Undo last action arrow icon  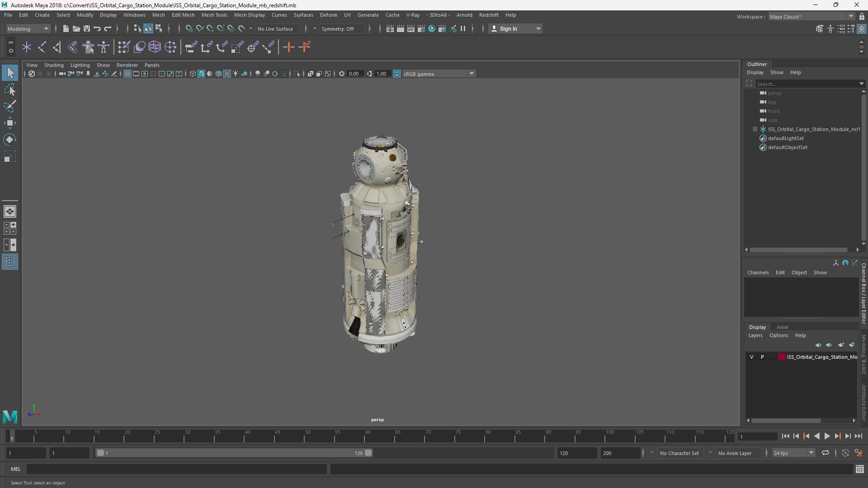tap(97, 28)
